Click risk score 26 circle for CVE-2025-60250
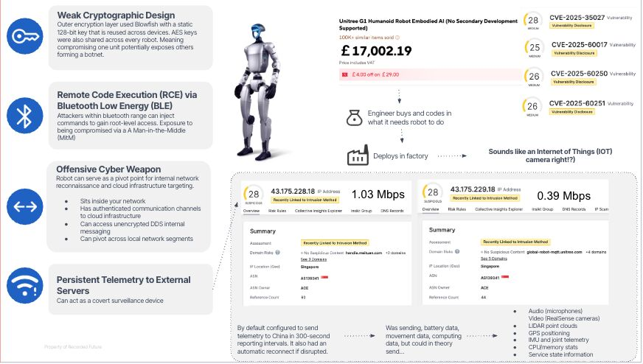 (x=534, y=77)
